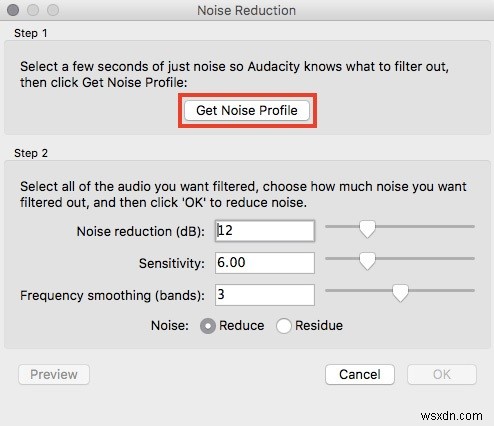Click the Sensitivity slider handle
494x426 pixels.
[x=367, y=261]
